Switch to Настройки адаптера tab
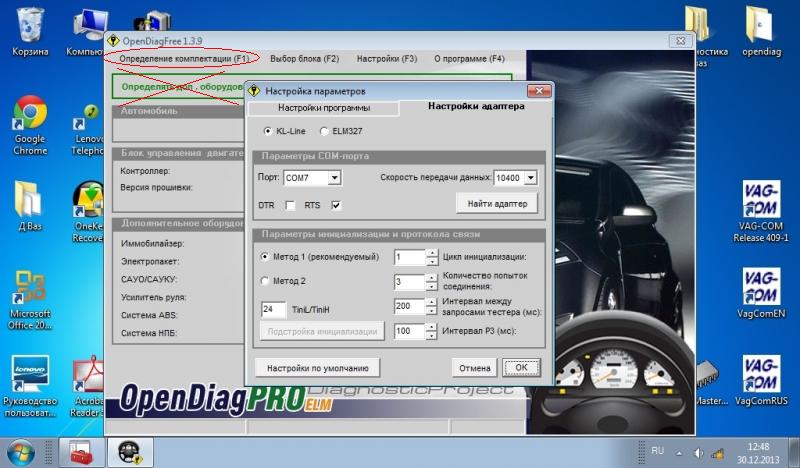The height and width of the screenshot is (468, 800). click(x=476, y=106)
